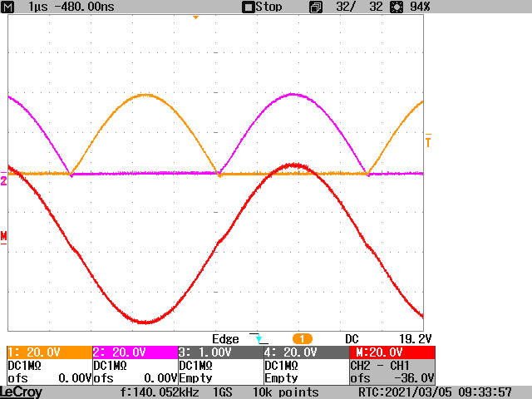532x399 pixels.
Task: Click channel 4 DC1MΩ coupling text
Action: (281, 366)
